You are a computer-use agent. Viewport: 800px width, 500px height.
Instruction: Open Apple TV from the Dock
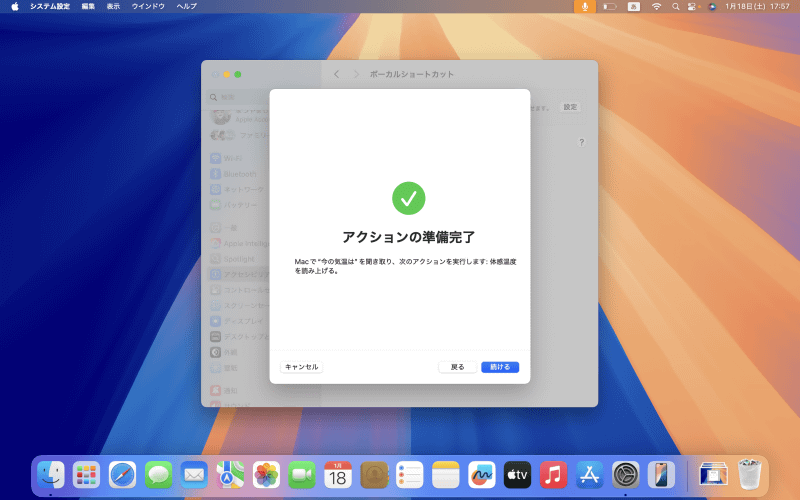(x=517, y=475)
